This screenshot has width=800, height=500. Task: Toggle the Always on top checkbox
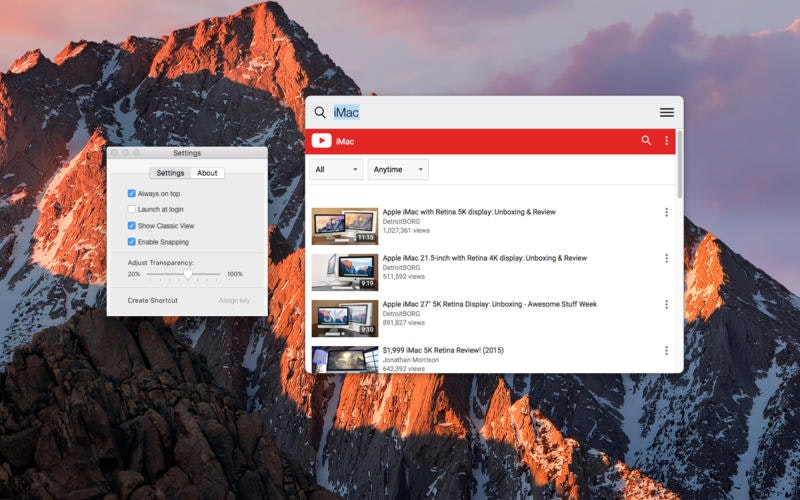132,193
